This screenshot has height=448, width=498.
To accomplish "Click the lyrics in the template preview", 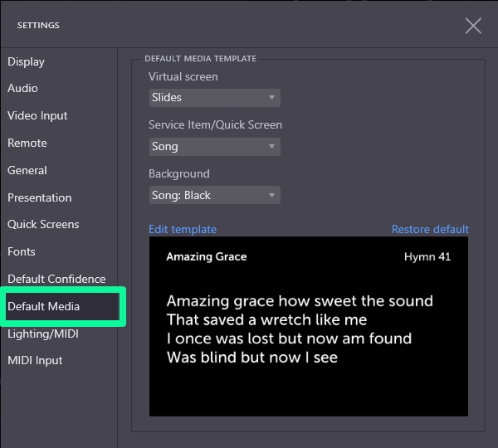I will pos(299,329).
